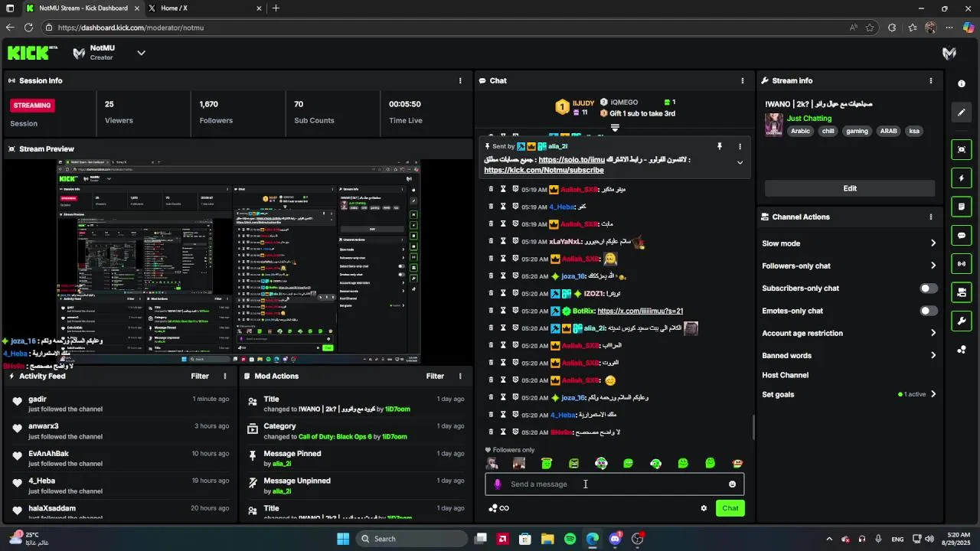980x551 pixels.
Task: Open Windows Start menu on taskbar
Action: click(x=343, y=539)
